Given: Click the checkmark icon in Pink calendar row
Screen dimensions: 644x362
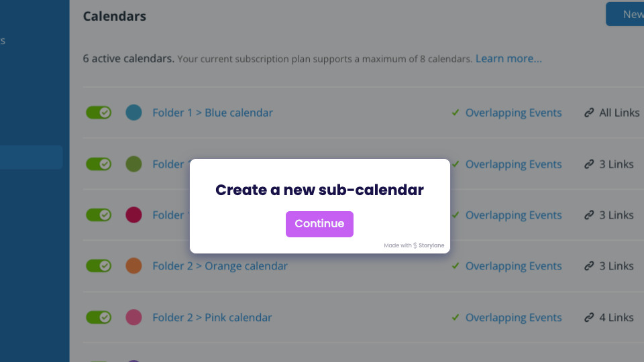Looking at the screenshot, I should point(455,317).
